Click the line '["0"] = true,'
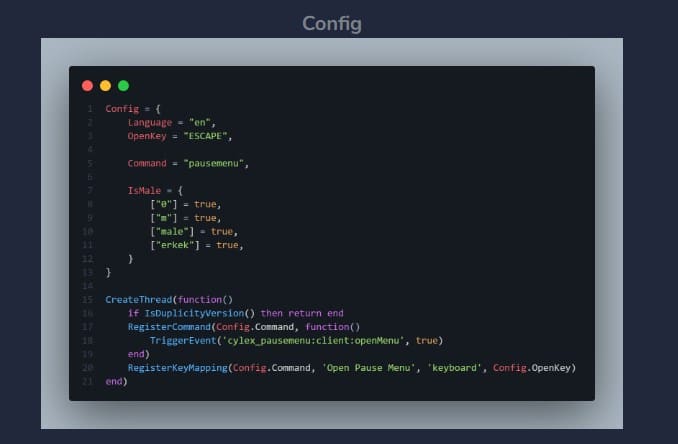Image resolution: width=678 pixels, height=444 pixels. 185,204
